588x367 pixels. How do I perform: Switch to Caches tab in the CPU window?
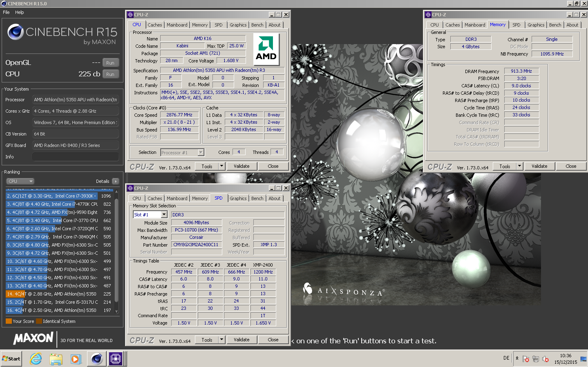[155, 25]
